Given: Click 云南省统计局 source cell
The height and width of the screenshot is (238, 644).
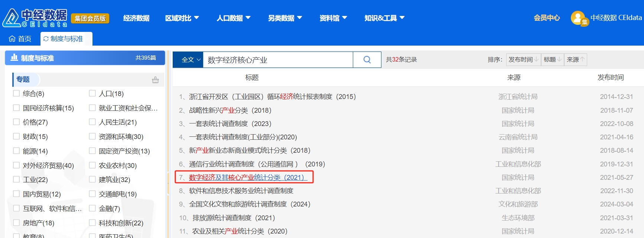Looking at the screenshot, I should coord(518,137).
